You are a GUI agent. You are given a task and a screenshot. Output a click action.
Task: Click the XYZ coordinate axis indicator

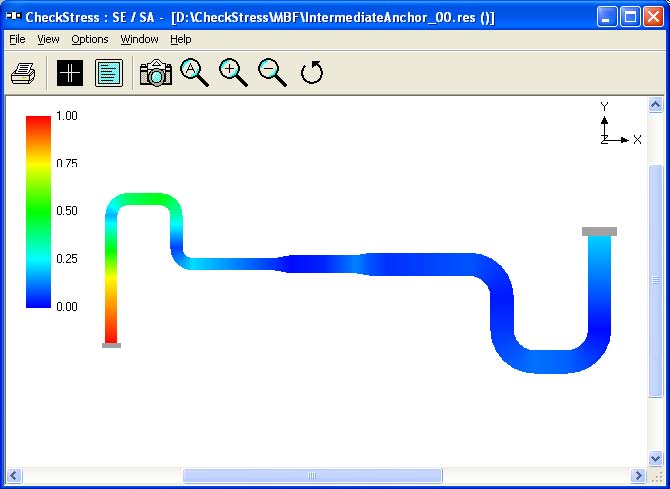(x=620, y=124)
